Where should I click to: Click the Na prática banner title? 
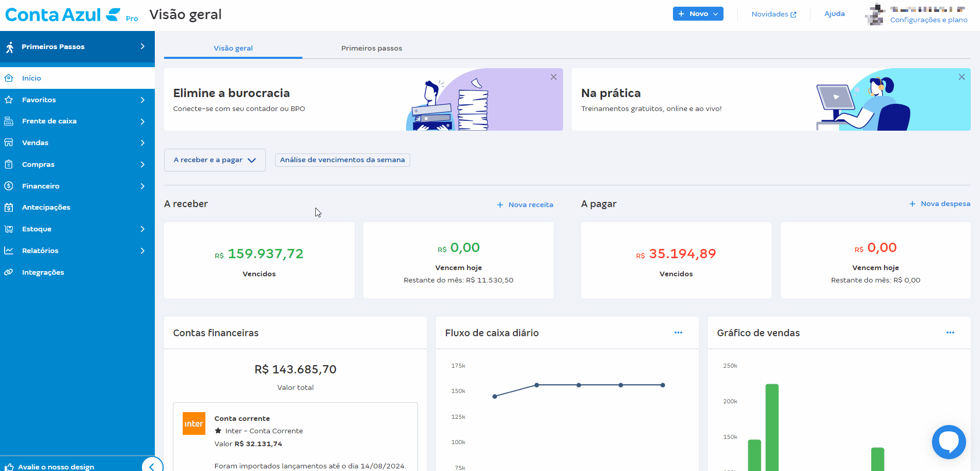click(611, 93)
